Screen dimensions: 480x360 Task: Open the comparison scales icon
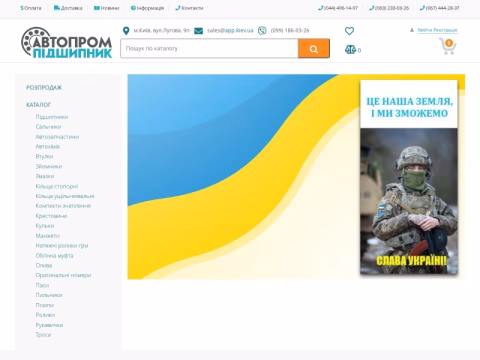[x=350, y=50]
